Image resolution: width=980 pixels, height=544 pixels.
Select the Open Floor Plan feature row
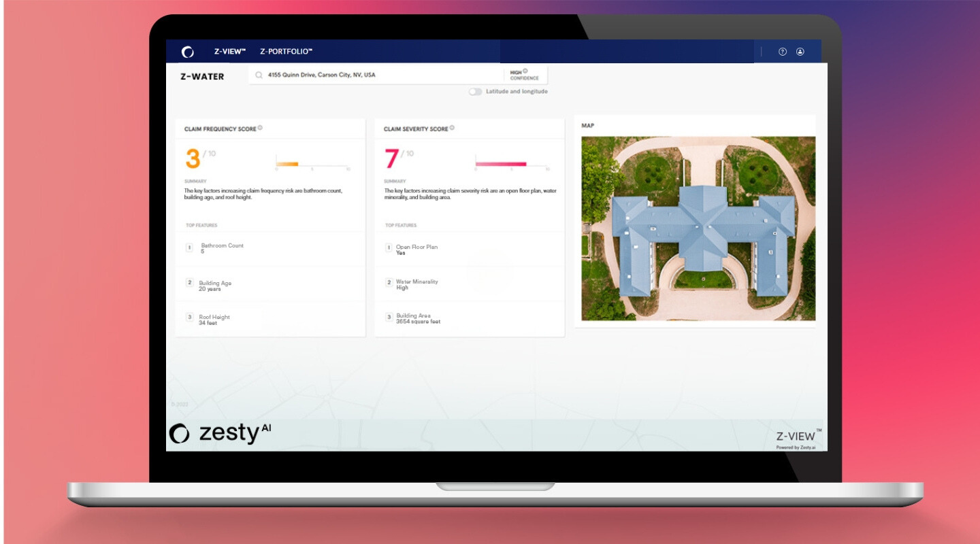470,250
